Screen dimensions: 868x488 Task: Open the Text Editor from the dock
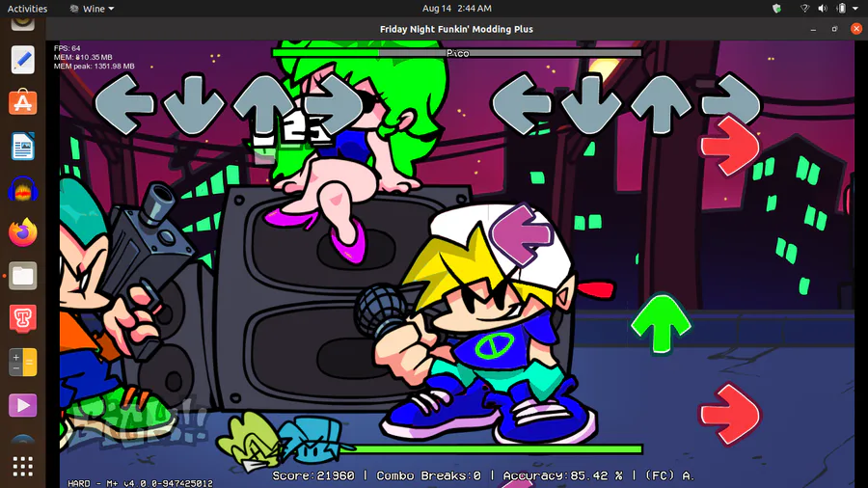coord(23,60)
